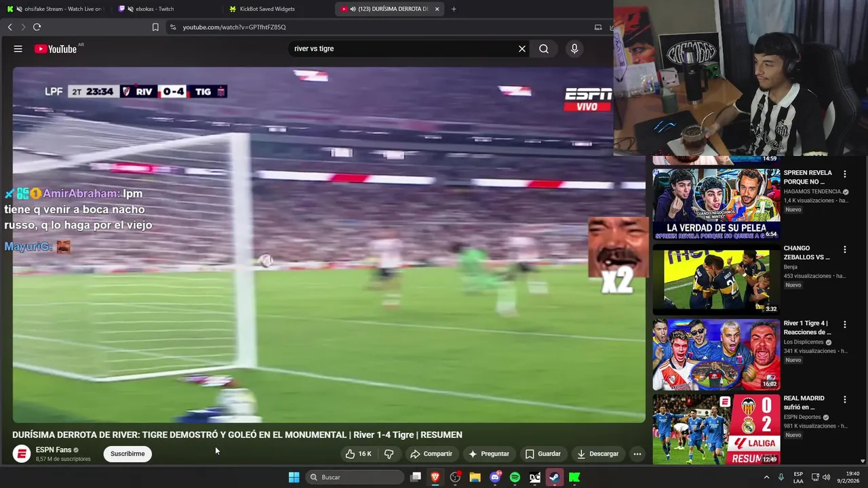Go back in the browser

tap(9, 27)
